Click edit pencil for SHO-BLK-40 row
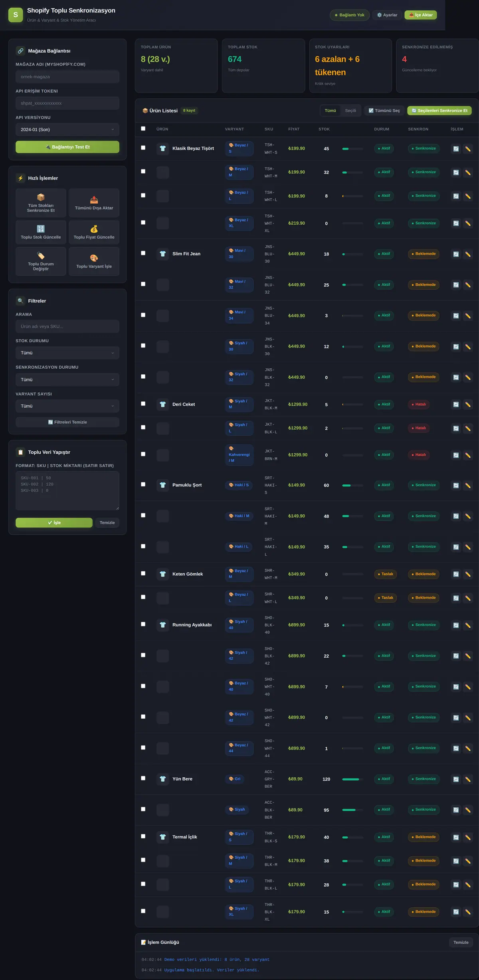 click(x=468, y=625)
